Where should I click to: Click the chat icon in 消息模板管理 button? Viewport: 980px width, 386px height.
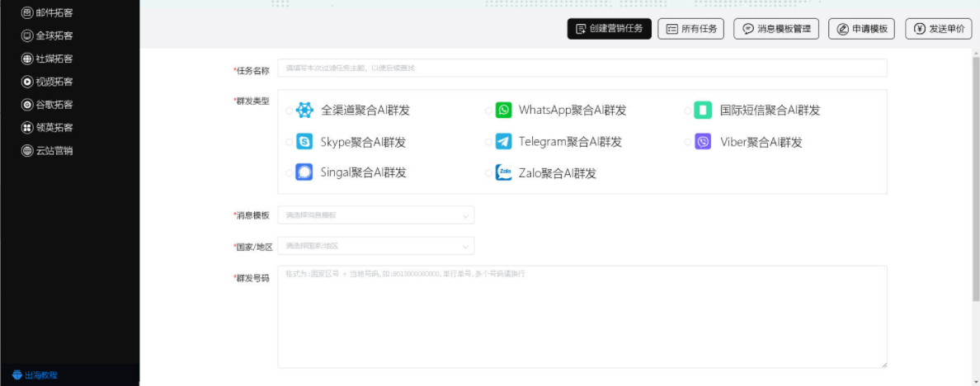coord(747,29)
